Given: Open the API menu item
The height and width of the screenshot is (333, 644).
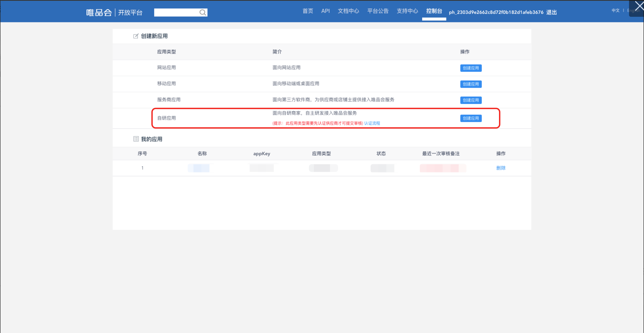Looking at the screenshot, I should click(325, 11).
